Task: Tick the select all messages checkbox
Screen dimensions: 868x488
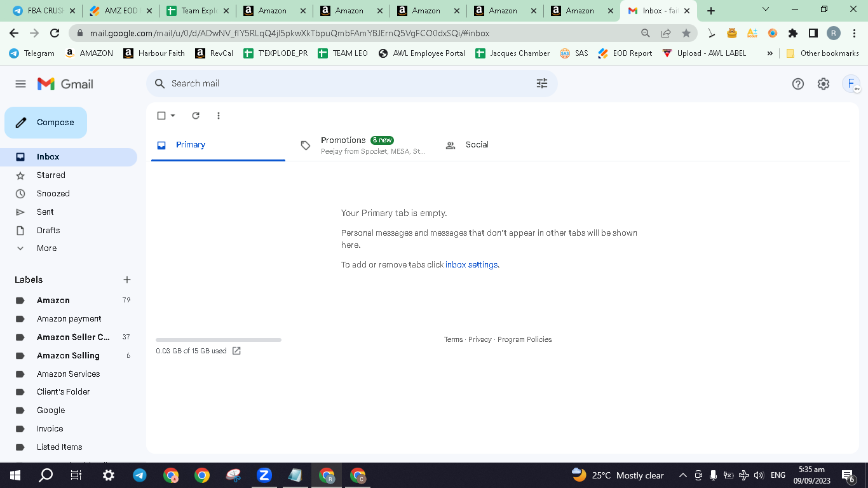Action: tap(161, 116)
